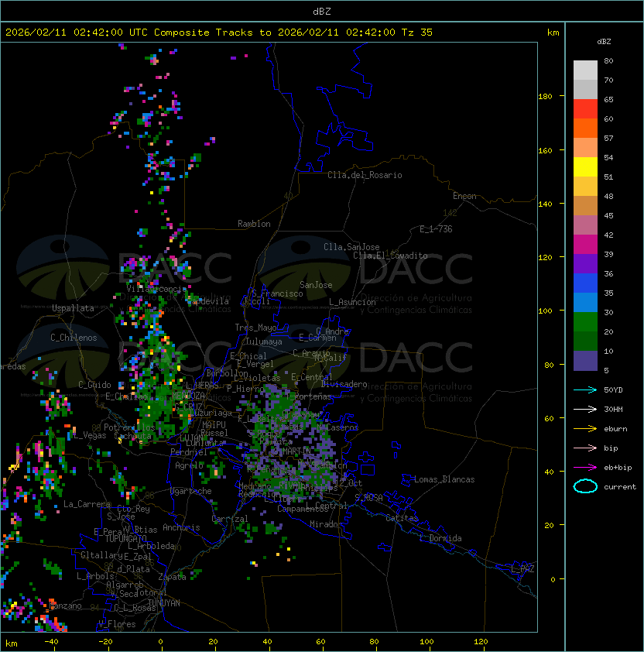The width and height of the screenshot is (644, 652).
Task: Click the 'C_Guido' label on the map
Action: [94, 385]
